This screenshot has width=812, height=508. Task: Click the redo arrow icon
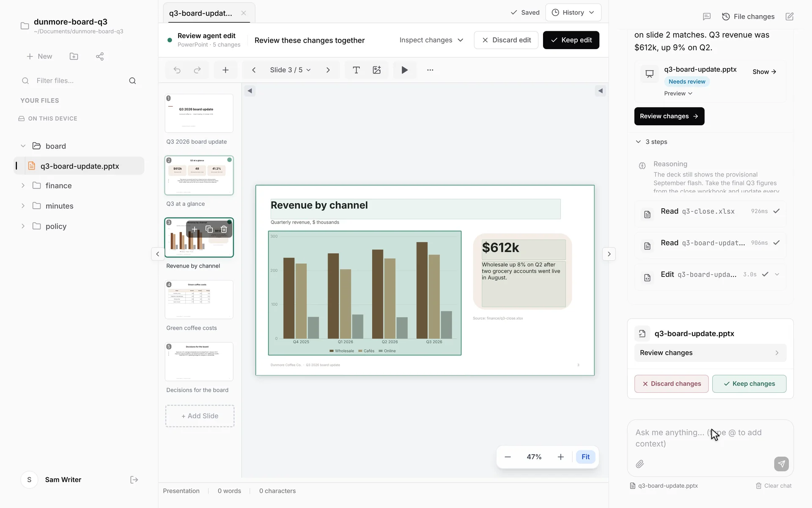(x=197, y=70)
